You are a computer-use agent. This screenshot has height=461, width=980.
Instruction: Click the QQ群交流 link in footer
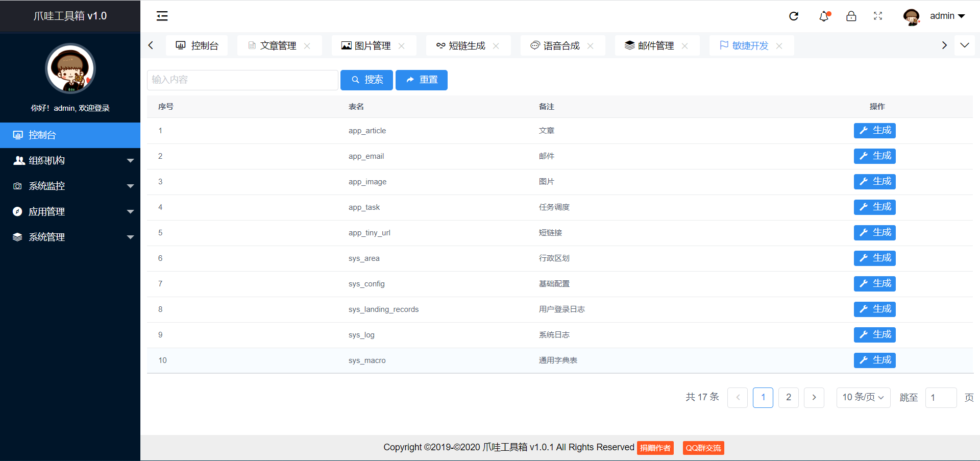[x=703, y=448]
